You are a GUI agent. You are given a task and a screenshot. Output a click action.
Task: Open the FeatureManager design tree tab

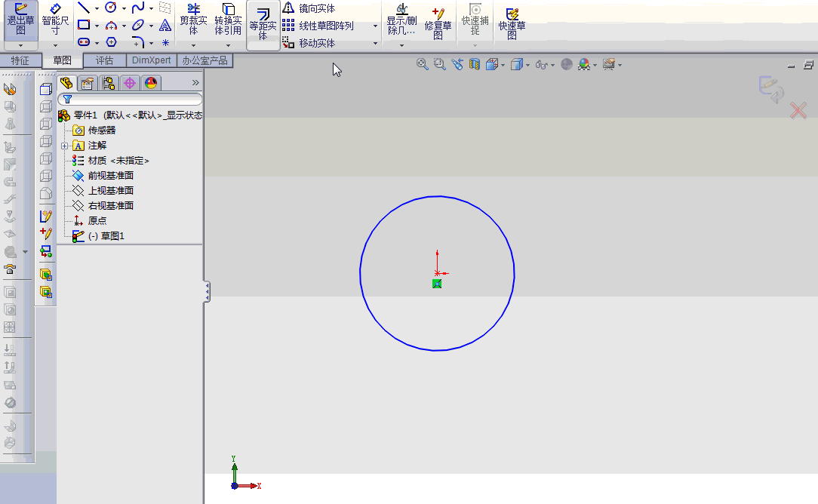click(x=66, y=82)
